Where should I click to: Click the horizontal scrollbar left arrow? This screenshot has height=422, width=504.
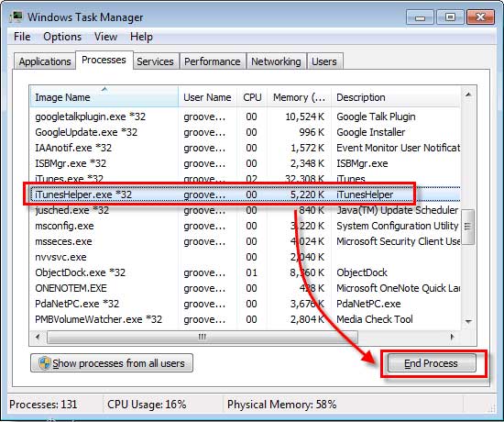(38, 337)
